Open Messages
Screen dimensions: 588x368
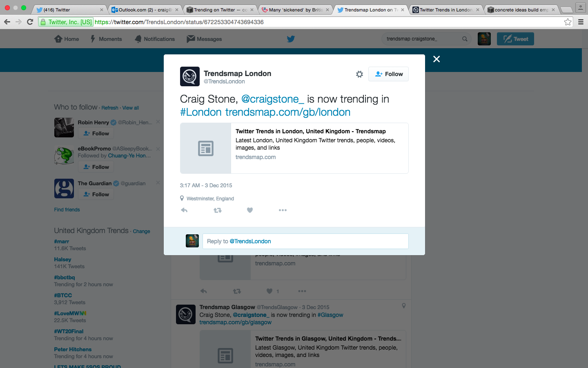pyautogui.click(x=204, y=39)
